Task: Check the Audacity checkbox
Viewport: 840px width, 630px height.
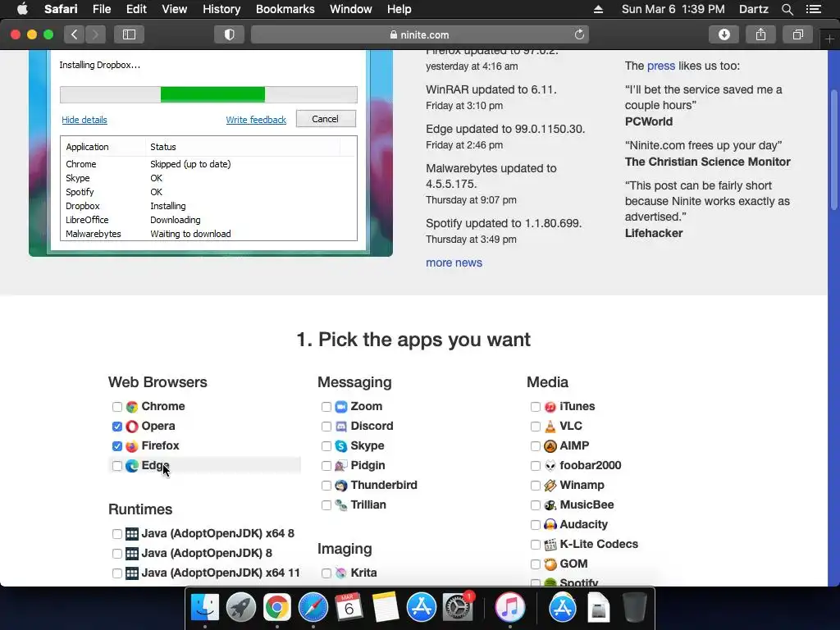Action: 535,525
